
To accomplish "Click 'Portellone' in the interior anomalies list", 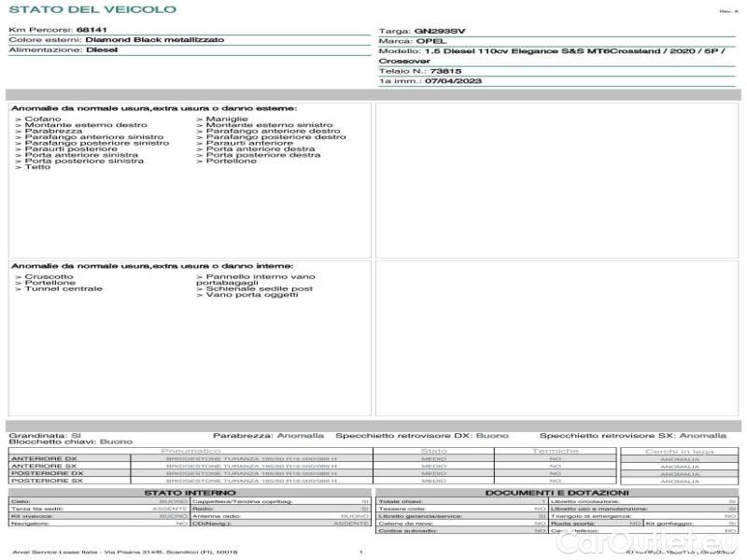I will [50, 283].
